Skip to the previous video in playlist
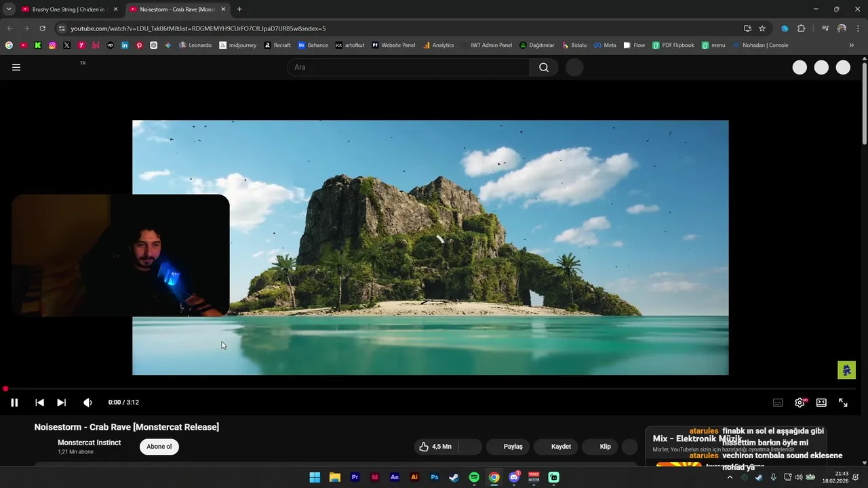868x488 pixels. [x=39, y=403]
